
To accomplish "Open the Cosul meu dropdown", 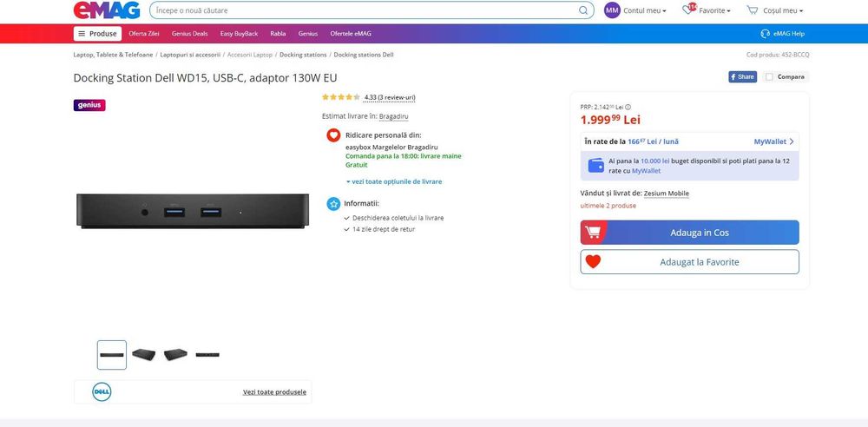I will tap(783, 10).
